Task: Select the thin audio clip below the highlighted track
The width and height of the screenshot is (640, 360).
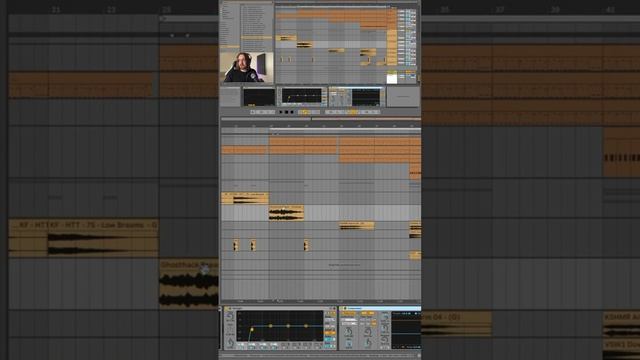Action: pyautogui.click(x=357, y=225)
